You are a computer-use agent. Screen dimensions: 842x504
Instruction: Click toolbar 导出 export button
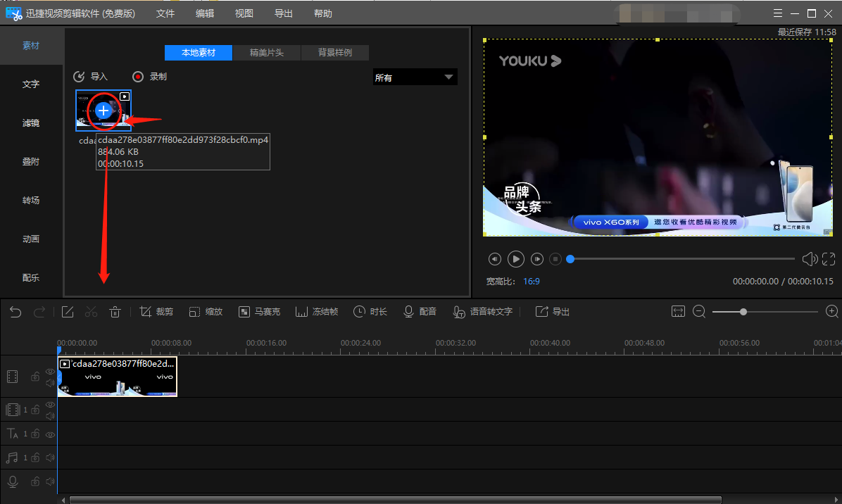(553, 312)
